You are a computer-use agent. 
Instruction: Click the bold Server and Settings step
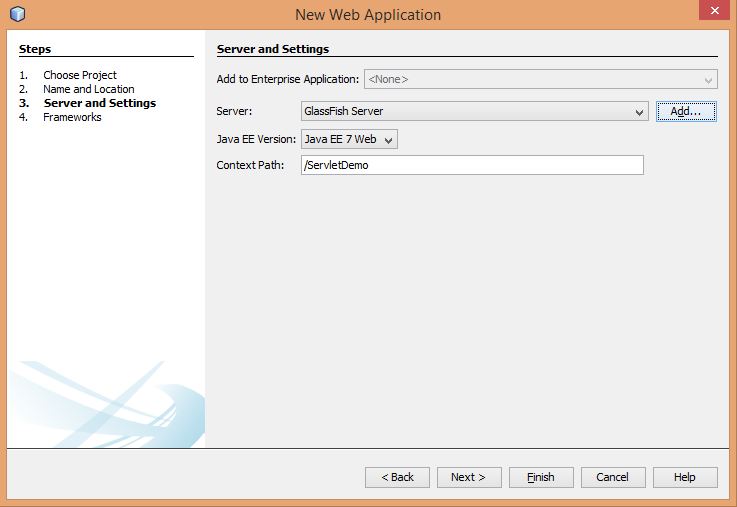(x=99, y=103)
